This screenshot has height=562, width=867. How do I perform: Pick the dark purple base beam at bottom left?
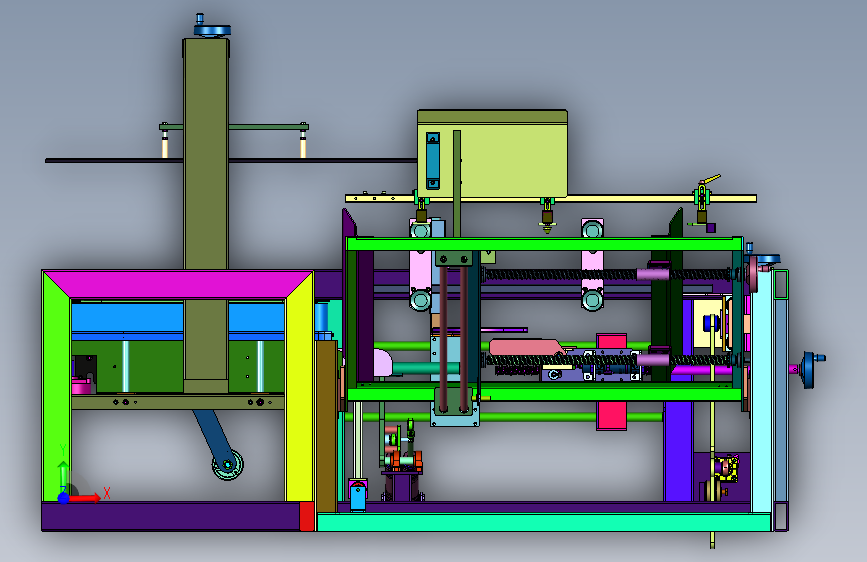pos(170,516)
